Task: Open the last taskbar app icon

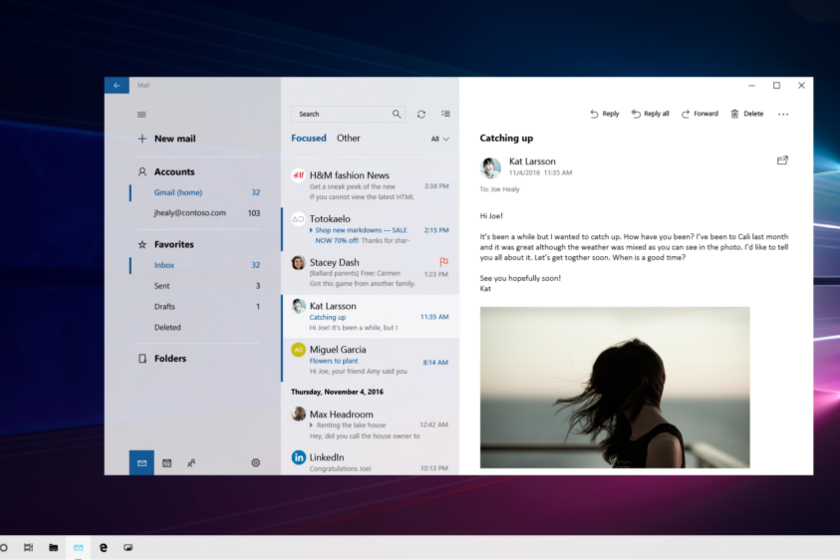Action: 128,547
